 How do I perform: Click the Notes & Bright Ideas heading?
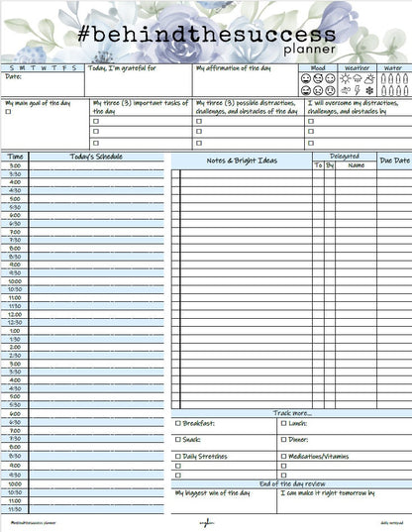[x=242, y=160]
